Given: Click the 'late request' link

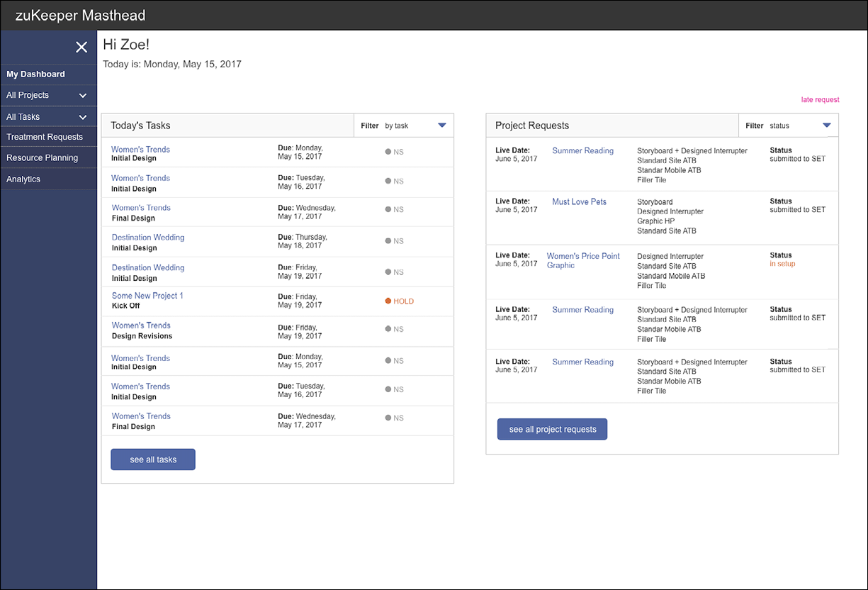Looking at the screenshot, I should point(820,99).
